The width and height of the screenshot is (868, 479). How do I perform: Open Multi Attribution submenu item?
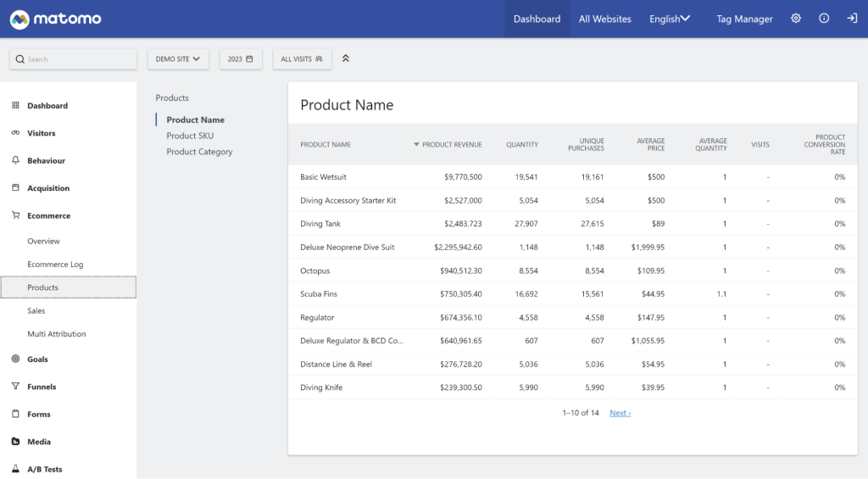click(57, 334)
